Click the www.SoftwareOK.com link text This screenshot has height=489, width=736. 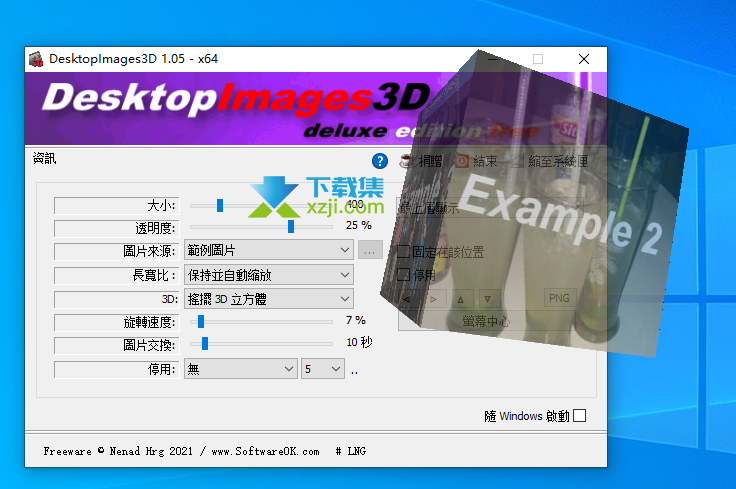pyautogui.click(x=265, y=451)
